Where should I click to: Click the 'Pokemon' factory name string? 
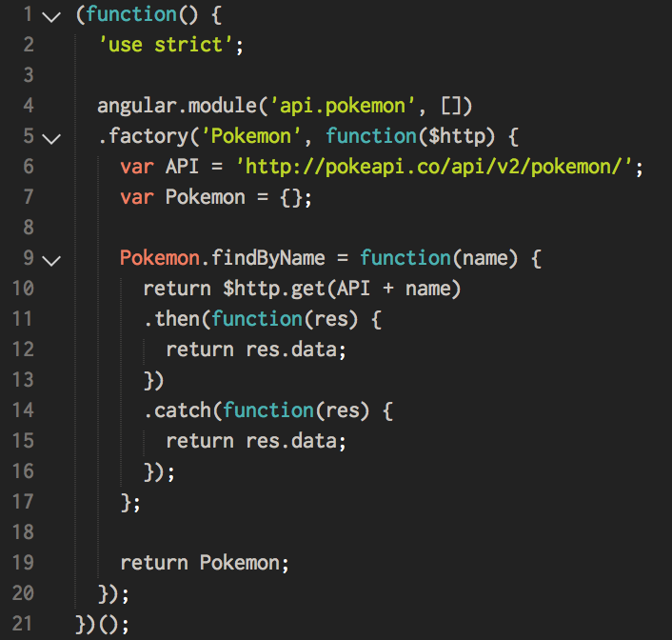tap(251, 136)
